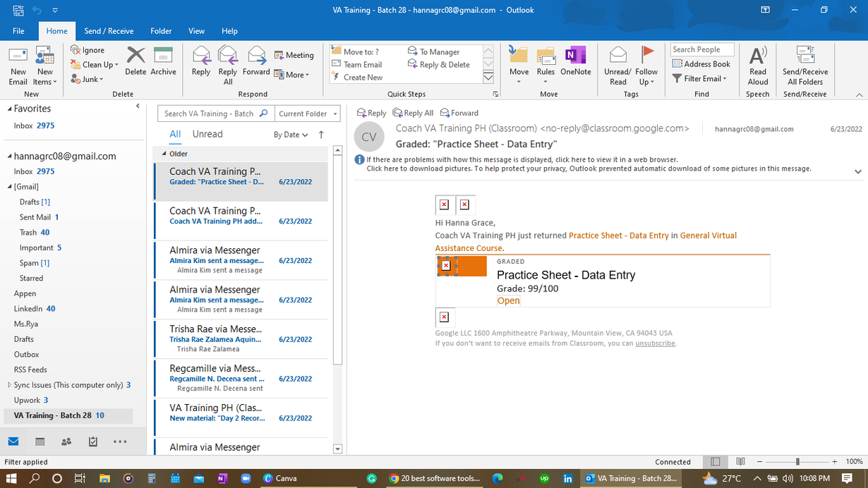The height and width of the screenshot is (488, 868).
Task: Click the unsubscribe link in email
Action: pos(655,343)
